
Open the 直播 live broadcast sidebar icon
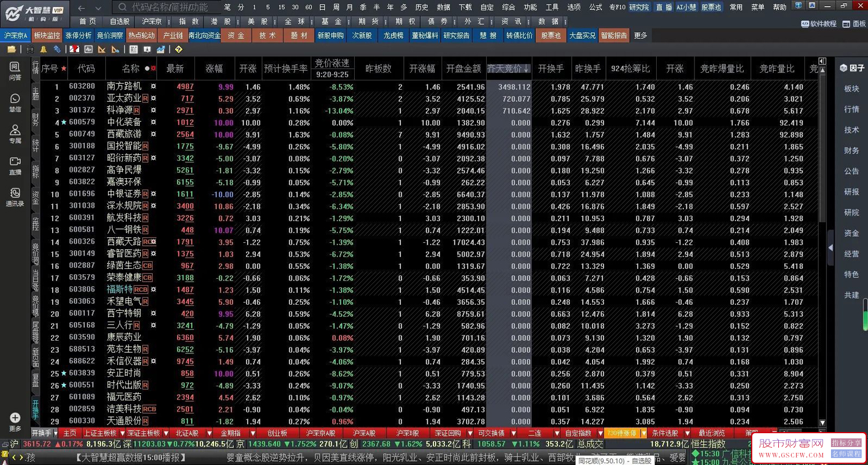15,165
